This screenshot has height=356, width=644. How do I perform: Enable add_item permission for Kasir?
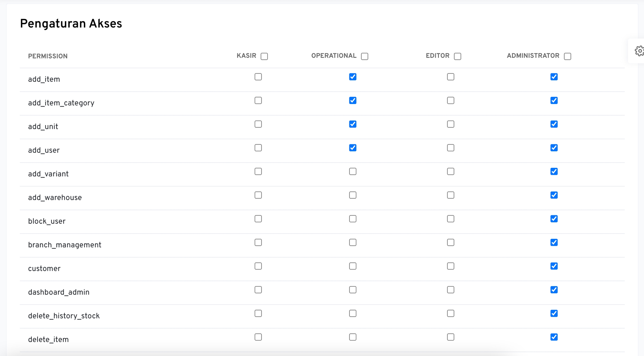258,77
